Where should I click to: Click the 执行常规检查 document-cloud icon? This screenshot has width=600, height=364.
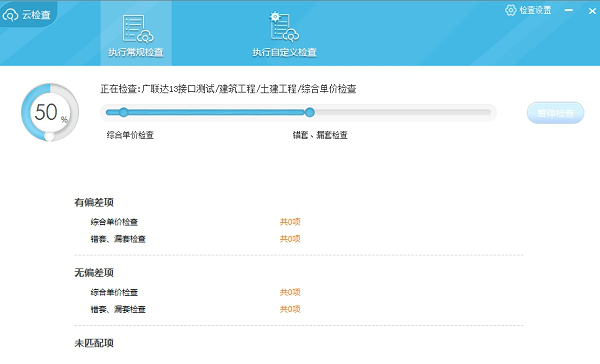click(137, 29)
